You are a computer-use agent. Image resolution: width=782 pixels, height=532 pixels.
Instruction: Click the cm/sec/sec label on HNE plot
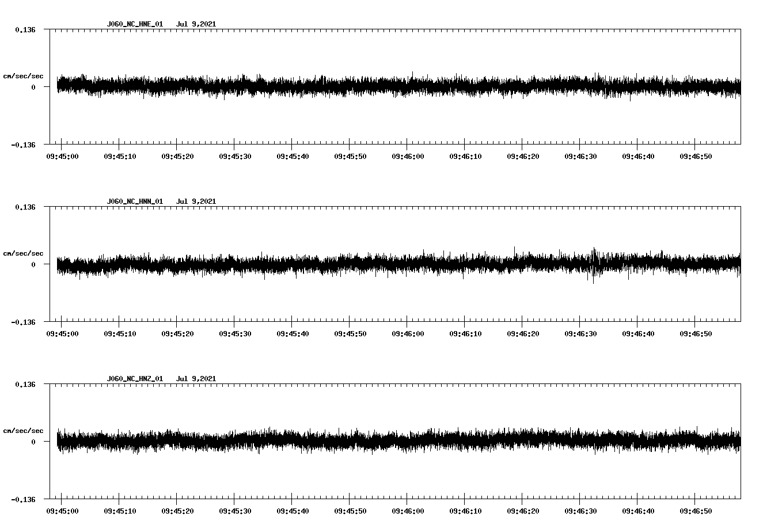[x=23, y=75]
